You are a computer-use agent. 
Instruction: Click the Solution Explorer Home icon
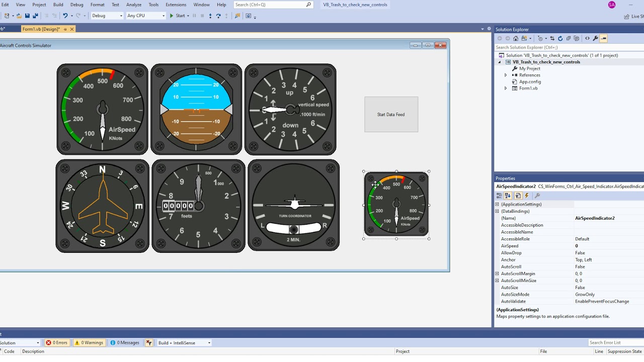516,38
